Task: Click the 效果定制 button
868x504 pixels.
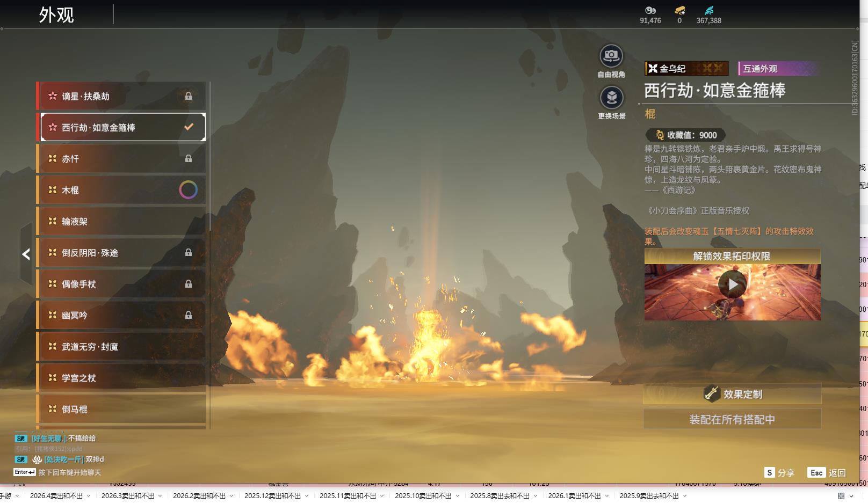Action: [732, 394]
